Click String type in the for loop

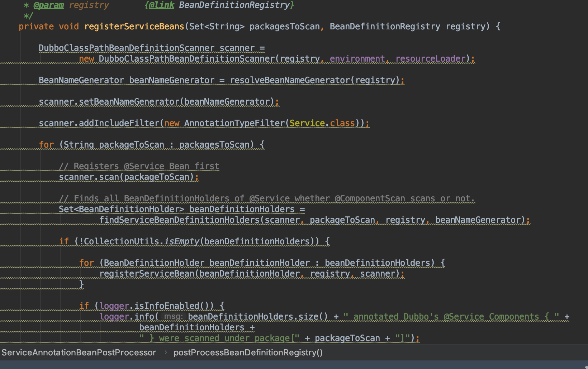79,145
